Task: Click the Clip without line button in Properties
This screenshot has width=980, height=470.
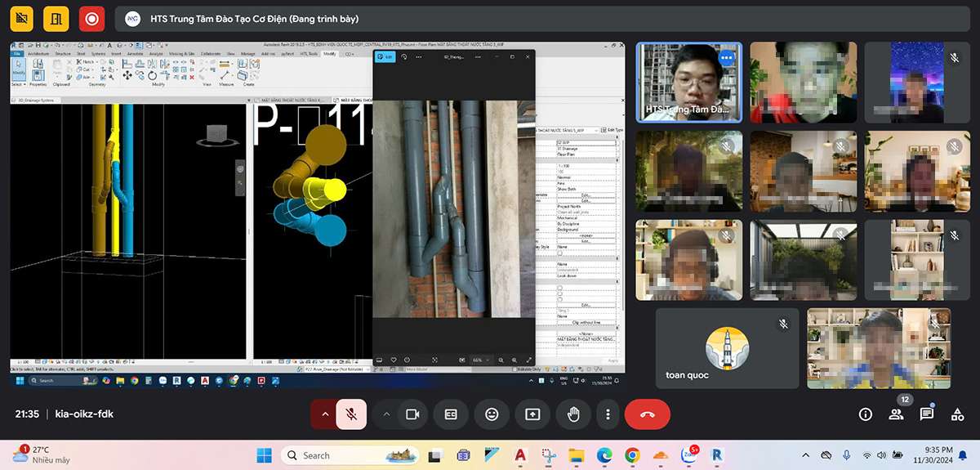Action: 586,323
